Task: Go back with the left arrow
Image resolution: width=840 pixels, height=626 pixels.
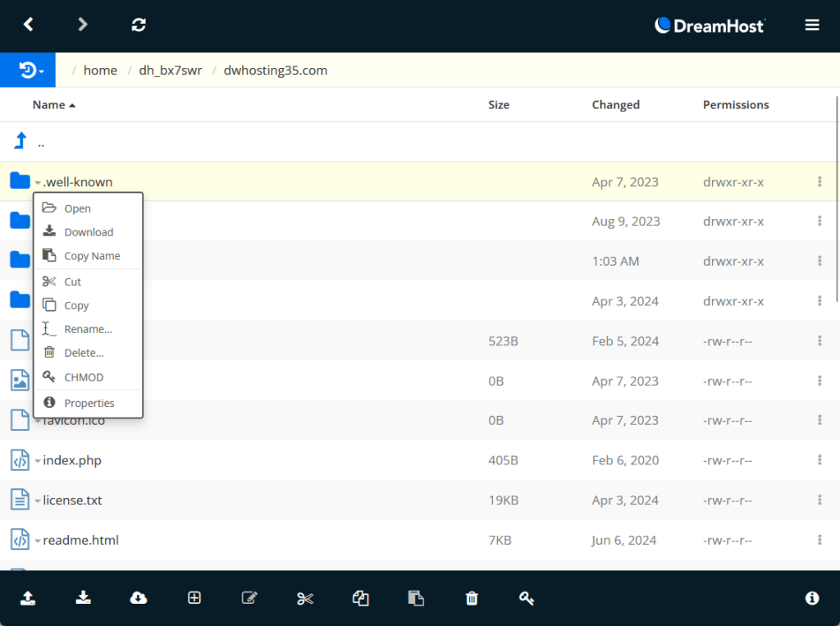Action: [x=29, y=25]
